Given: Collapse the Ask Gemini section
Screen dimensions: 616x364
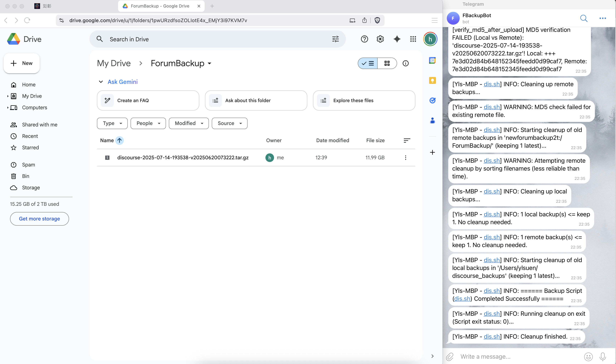Looking at the screenshot, I should click(101, 82).
